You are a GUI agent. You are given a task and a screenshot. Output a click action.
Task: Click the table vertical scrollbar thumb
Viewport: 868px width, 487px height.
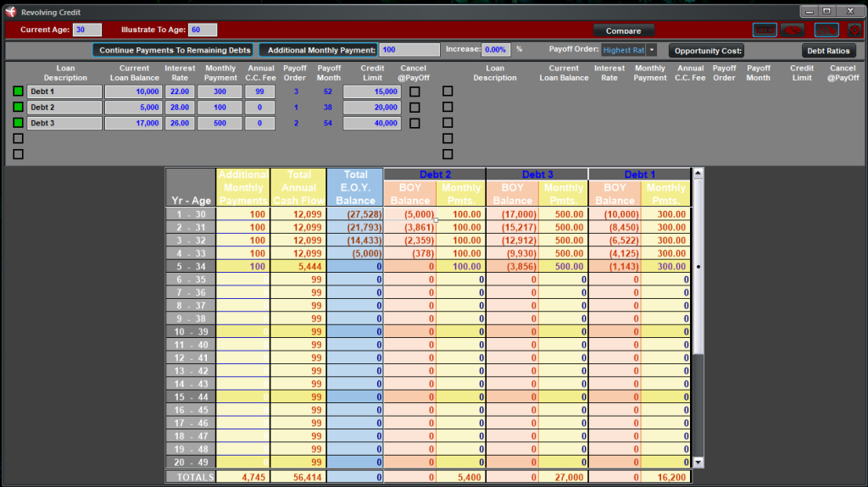(x=698, y=266)
